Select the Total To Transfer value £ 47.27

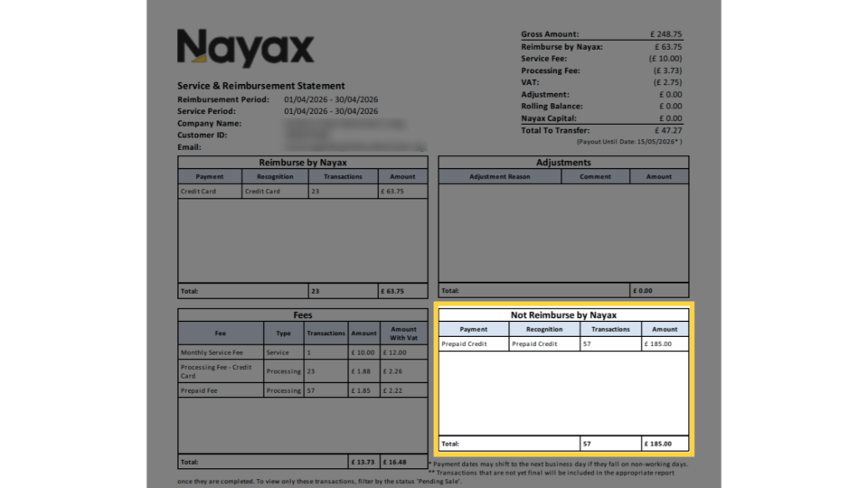pyautogui.click(x=668, y=130)
